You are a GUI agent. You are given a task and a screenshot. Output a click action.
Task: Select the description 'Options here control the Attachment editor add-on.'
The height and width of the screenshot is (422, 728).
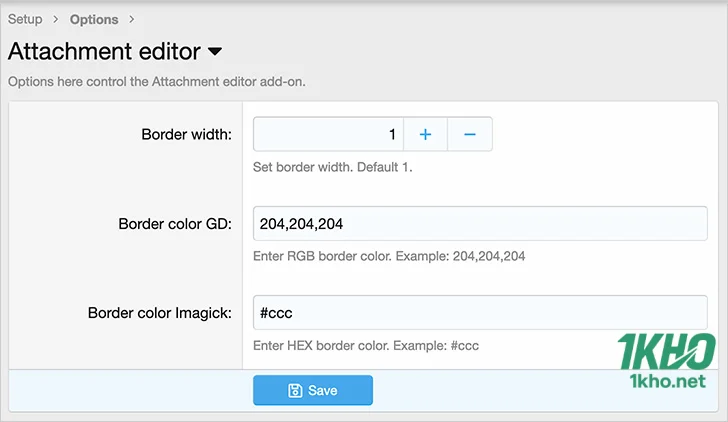157,82
